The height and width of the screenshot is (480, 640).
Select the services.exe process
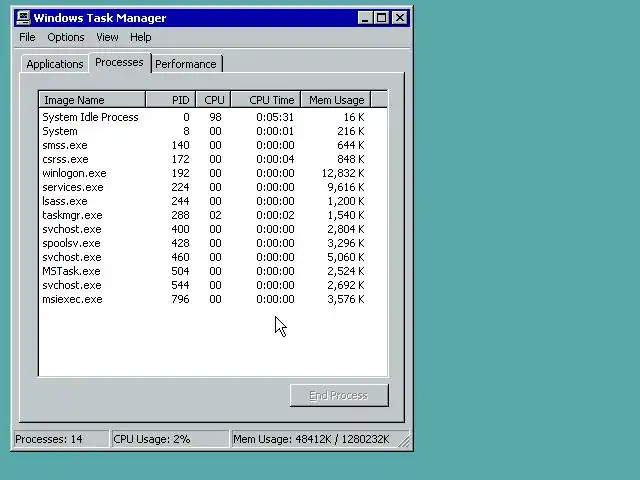click(213, 187)
